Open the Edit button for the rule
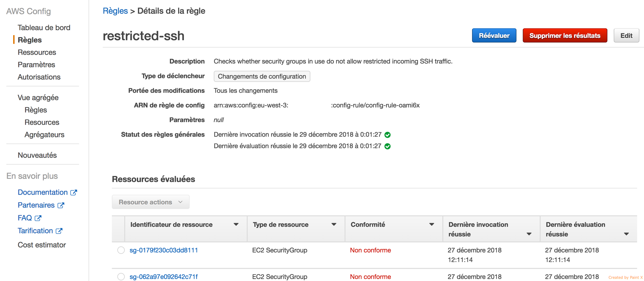644x281 pixels. point(626,35)
